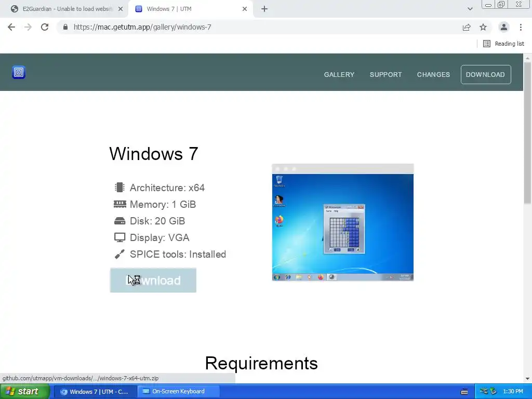This screenshot has height=399, width=532.
Task: Click the page scrollbar up arrow
Action: click(x=527, y=58)
